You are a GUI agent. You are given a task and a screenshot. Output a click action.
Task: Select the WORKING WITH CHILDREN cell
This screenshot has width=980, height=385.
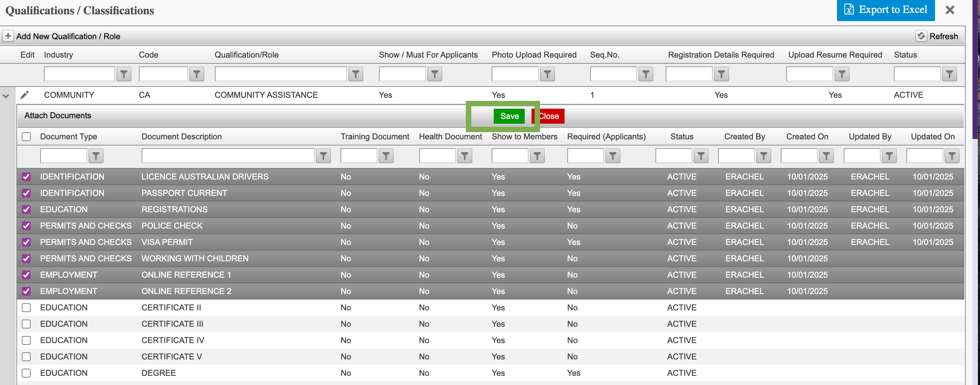(x=195, y=259)
